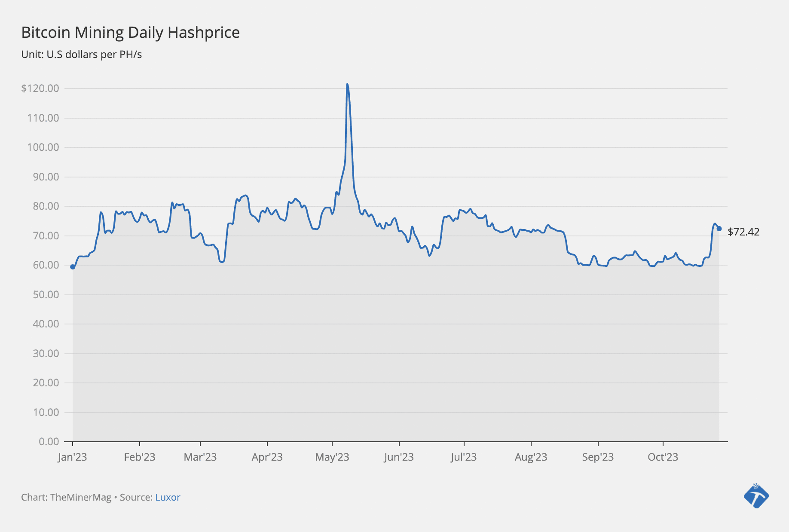This screenshot has height=532, width=789.
Task: Click the '50.00' y-axis label
Action: (46, 294)
